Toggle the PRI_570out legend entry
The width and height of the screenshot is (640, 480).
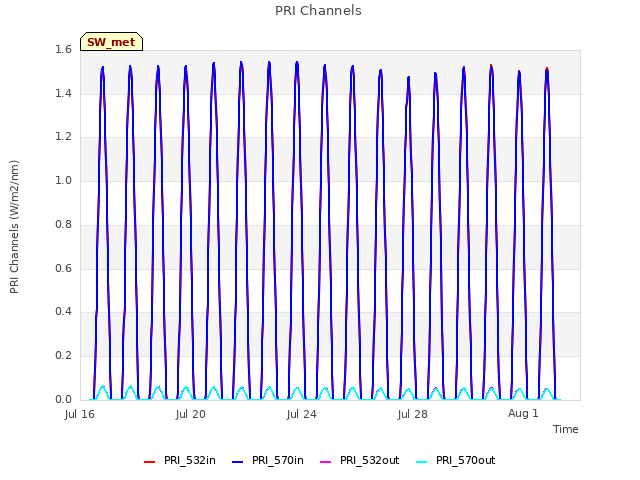point(456,460)
